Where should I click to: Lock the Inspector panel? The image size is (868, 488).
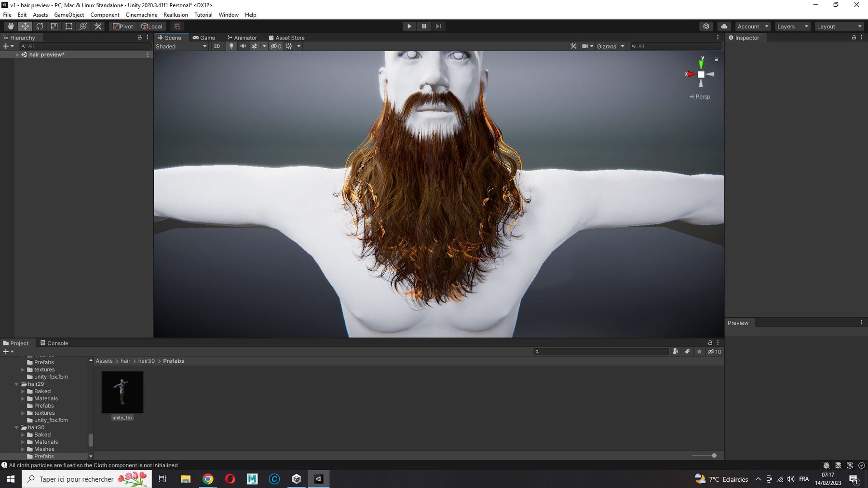[854, 37]
